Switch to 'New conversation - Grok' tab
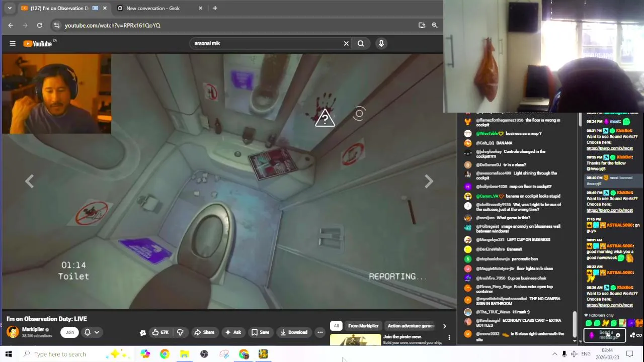Screen dimensions: 644x362 tap(153, 8)
